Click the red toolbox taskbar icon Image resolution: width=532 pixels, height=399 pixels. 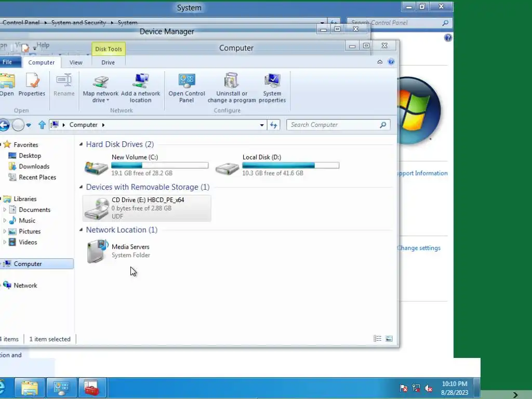click(x=91, y=388)
